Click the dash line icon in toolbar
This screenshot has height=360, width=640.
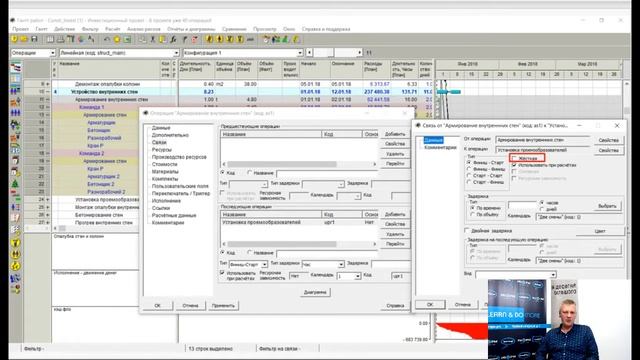pyautogui.click(x=250, y=39)
